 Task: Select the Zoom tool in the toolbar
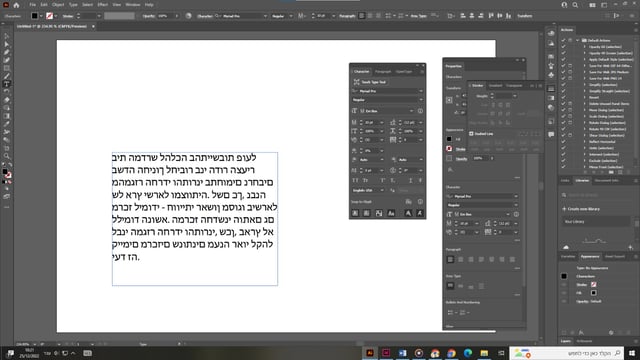pyautogui.click(x=7, y=156)
